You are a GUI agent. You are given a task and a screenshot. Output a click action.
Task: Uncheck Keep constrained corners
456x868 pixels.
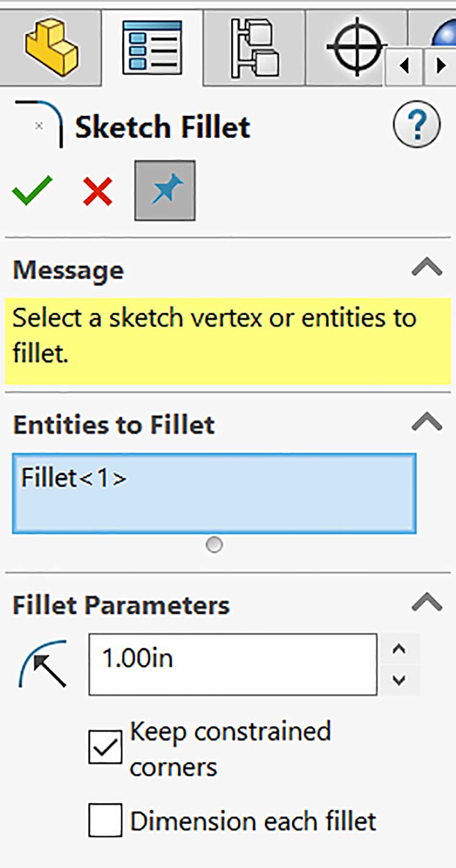tap(105, 747)
